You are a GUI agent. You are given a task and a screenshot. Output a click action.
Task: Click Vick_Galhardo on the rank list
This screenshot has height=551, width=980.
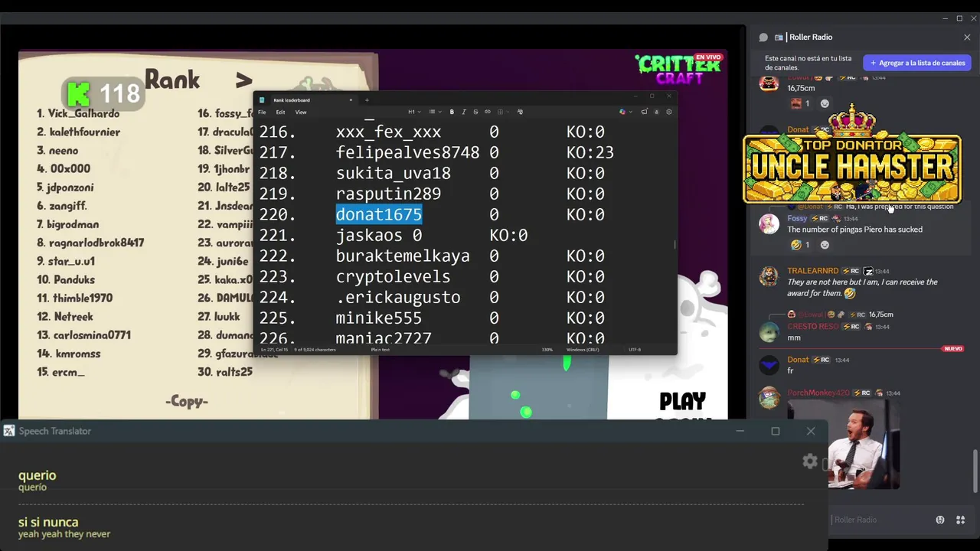pos(83,113)
